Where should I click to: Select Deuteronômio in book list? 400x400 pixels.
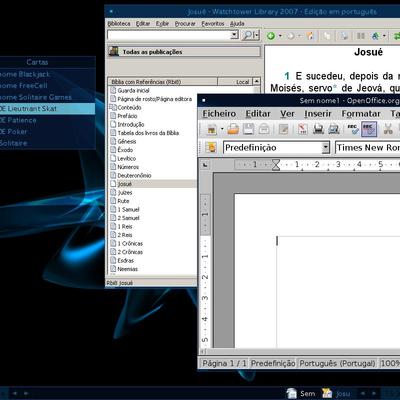(134, 175)
